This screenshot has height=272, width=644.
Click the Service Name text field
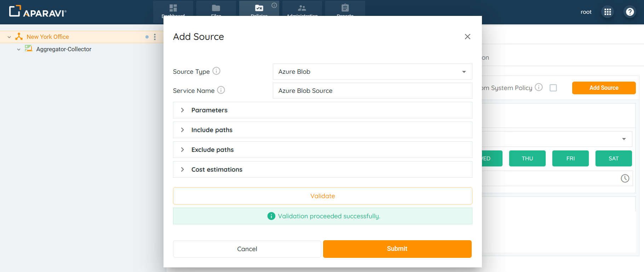(372, 91)
